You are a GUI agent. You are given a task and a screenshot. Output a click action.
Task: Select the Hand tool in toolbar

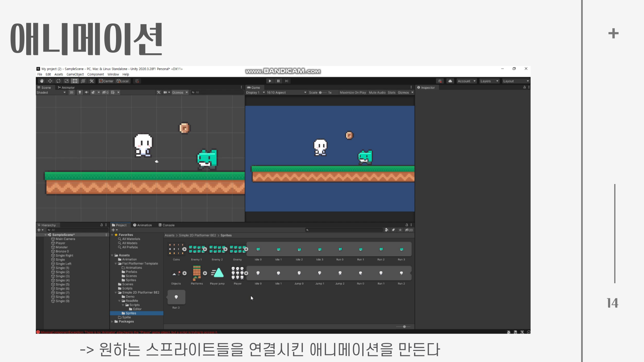pyautogui.click(x=42, y=81)
